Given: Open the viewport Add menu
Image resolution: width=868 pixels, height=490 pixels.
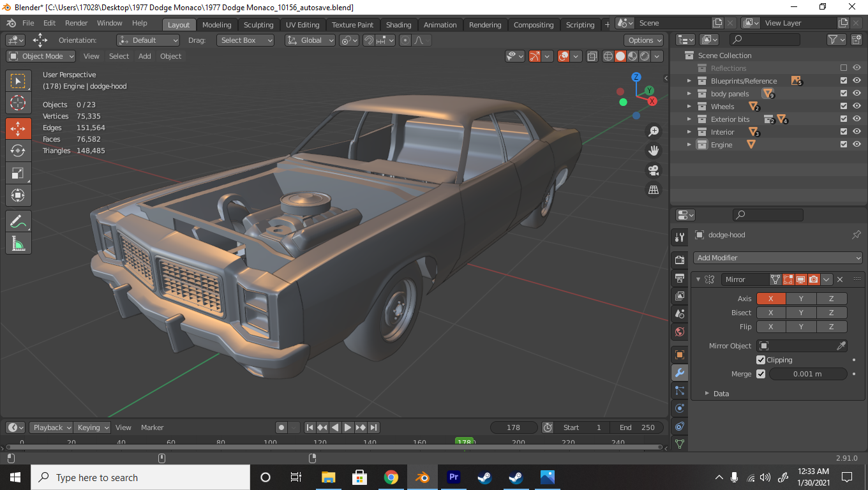Looking at the screenshot, I should click(145, 56).
